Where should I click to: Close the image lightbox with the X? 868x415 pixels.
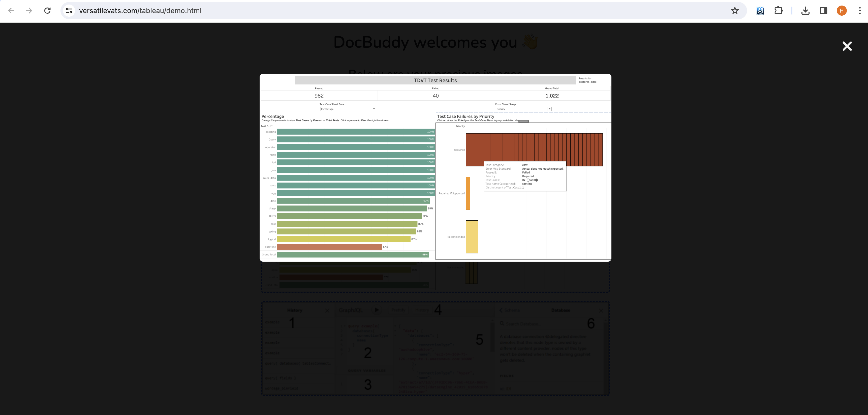pyautogui.click(x=847, y=46)
